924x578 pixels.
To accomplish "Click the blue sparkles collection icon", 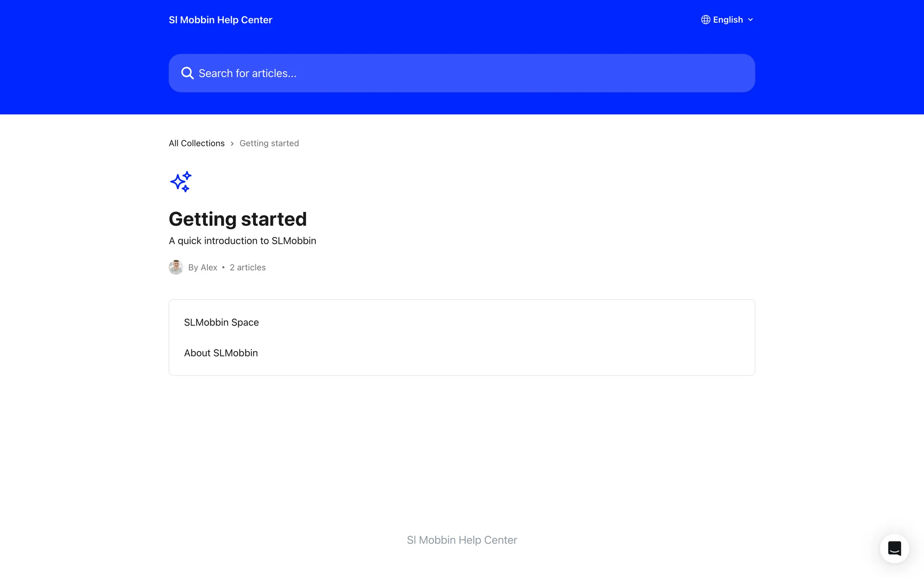I will tap(181, 182).
